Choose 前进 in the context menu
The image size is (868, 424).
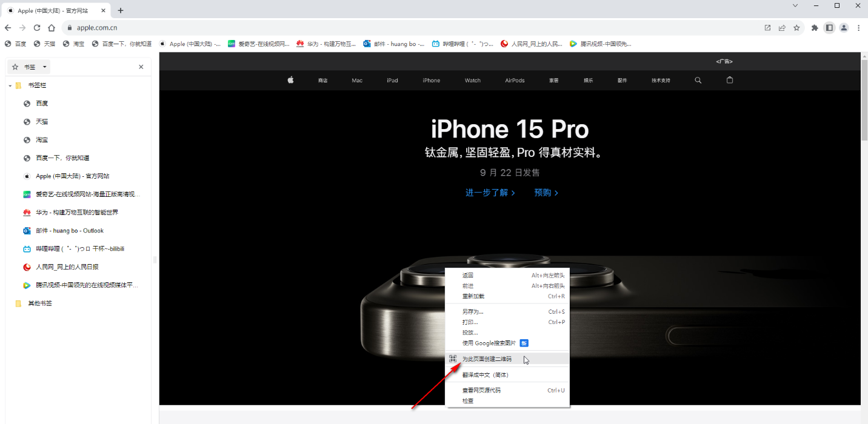point(507,286)
